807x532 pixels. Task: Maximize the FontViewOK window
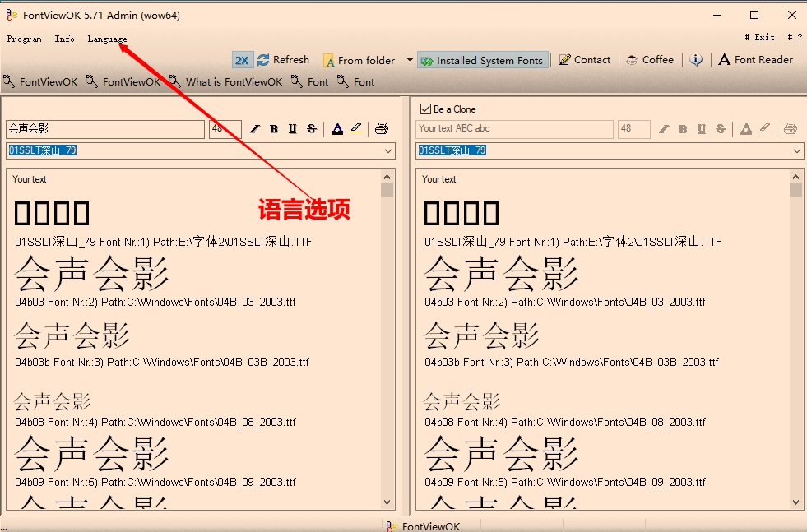754,15
